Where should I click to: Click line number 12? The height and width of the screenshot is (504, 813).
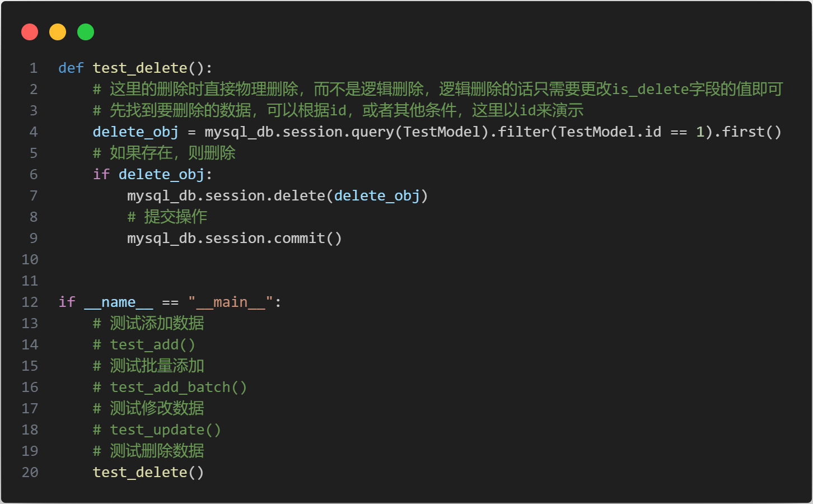(x=30, y=302)
